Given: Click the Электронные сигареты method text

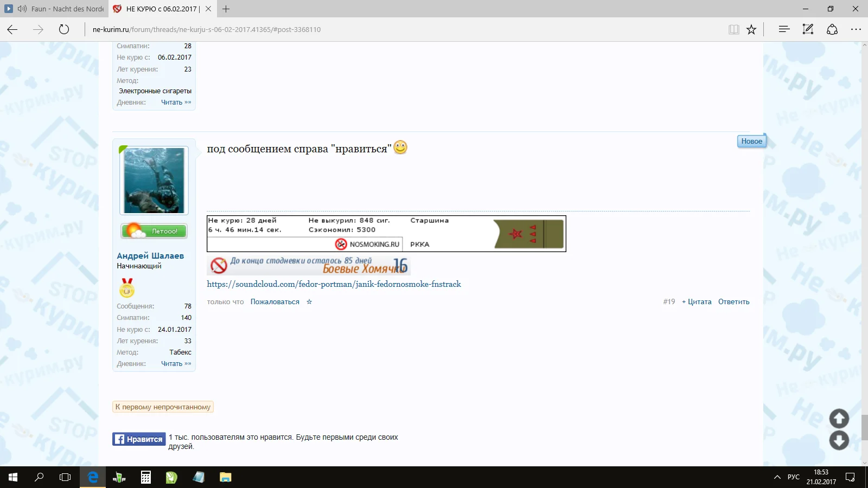Looking at the screenshot, I should (155, 91).
